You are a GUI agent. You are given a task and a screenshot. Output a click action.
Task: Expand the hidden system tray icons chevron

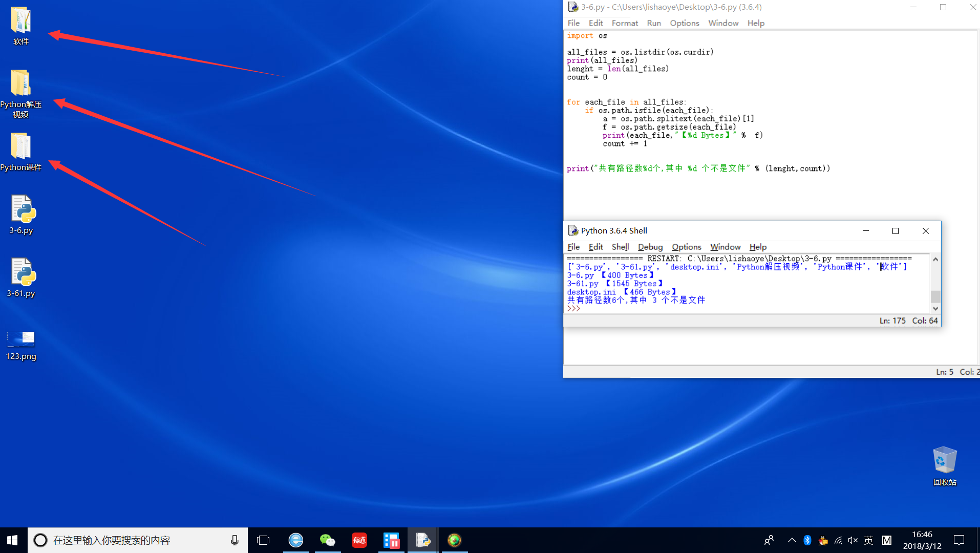point(792,540)
